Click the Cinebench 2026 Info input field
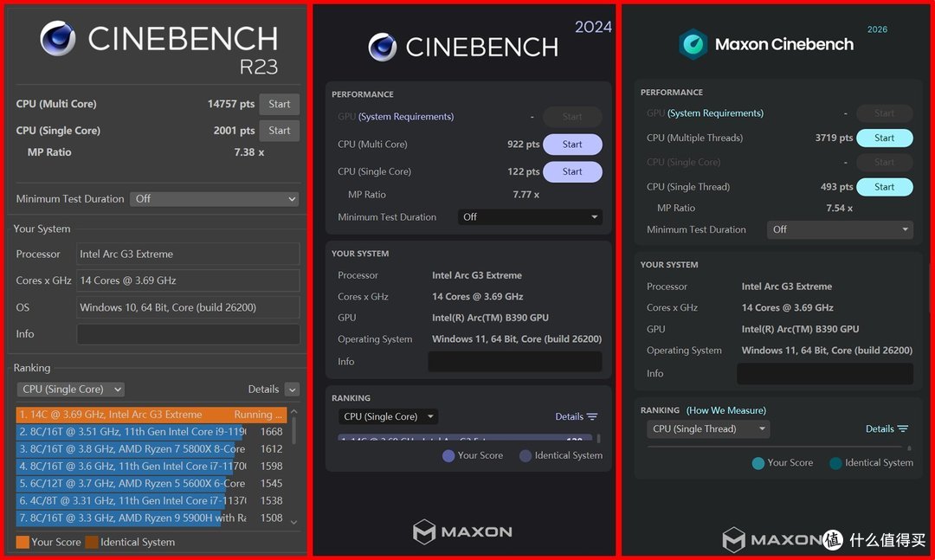This screenshot has width=935, height=560. click(825, 373)
